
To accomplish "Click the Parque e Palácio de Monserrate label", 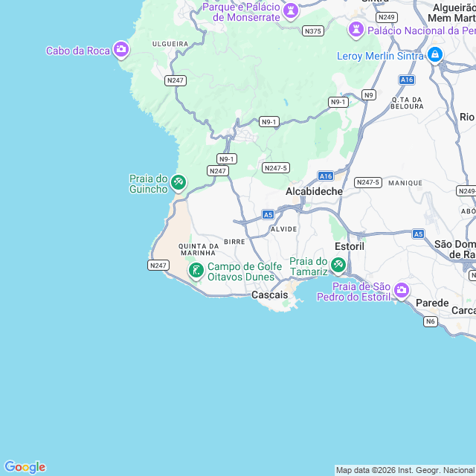I will pos(241,12).
